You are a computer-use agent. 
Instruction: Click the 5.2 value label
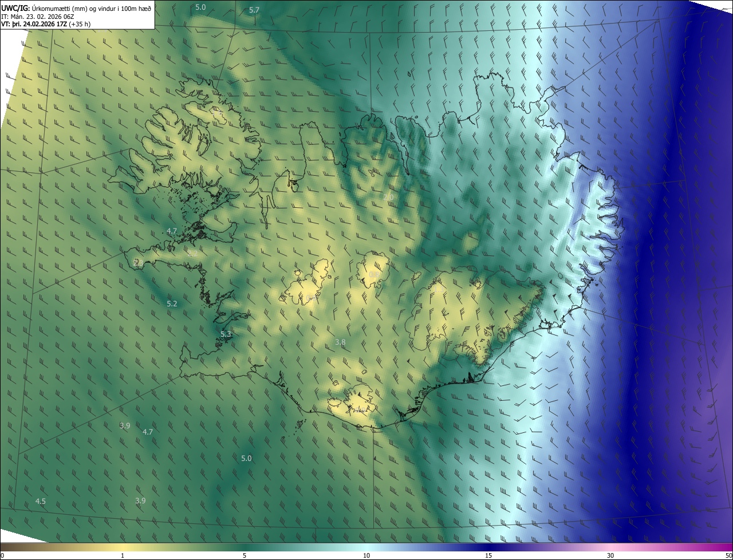click(172, 303)
